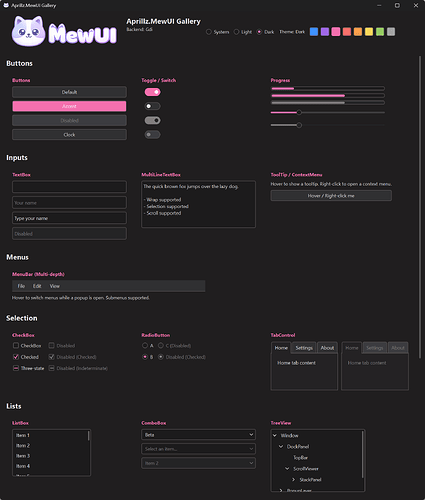This screenshot has width=425, height=500.
Task: Collapse the ScrollViewer tree node
Action: [x=287, y=469]
